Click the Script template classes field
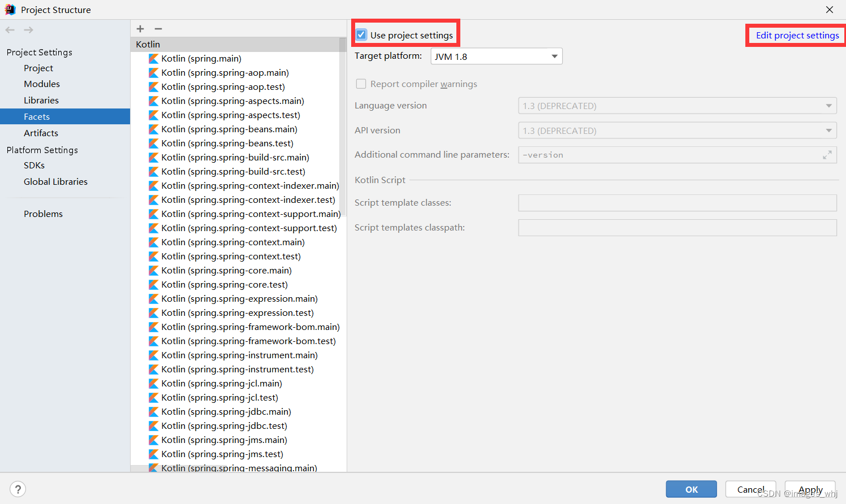The height and width of the screenshot is (504, 846). [677, 203]
